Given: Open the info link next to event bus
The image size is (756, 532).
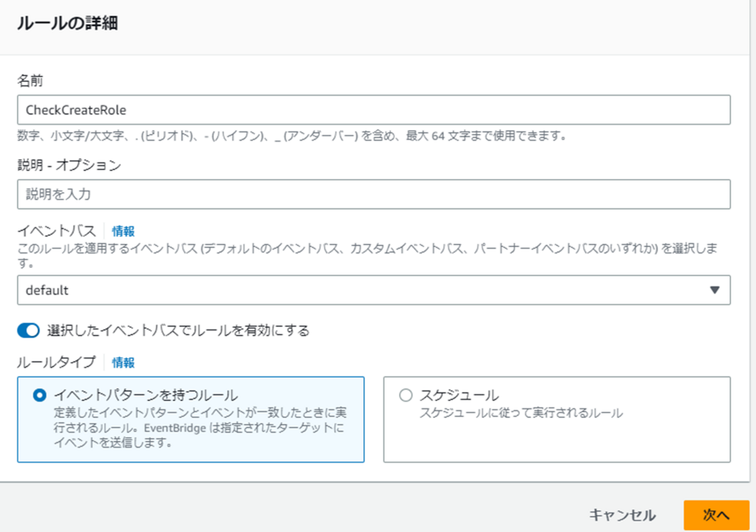Looking at the screenshot, I should [x=123, y=231].
